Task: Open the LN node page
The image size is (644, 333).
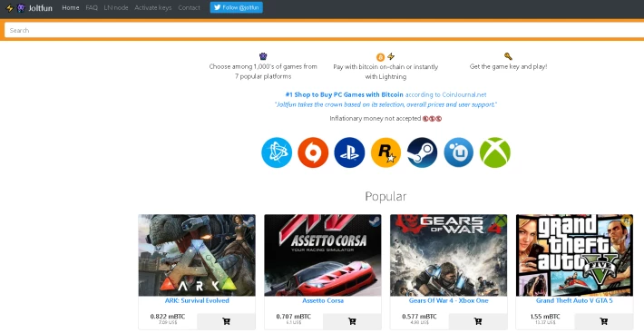Action: point(116,8)
